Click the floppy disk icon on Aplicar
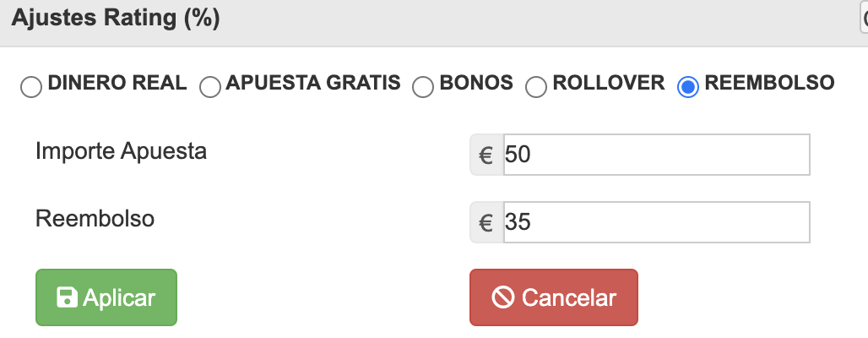 click(67, 297)
